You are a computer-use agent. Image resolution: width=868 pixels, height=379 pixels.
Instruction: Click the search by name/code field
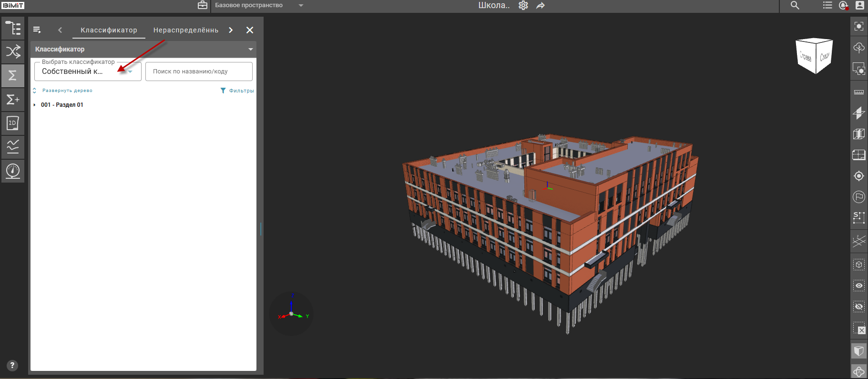click(x=199, y=72)
